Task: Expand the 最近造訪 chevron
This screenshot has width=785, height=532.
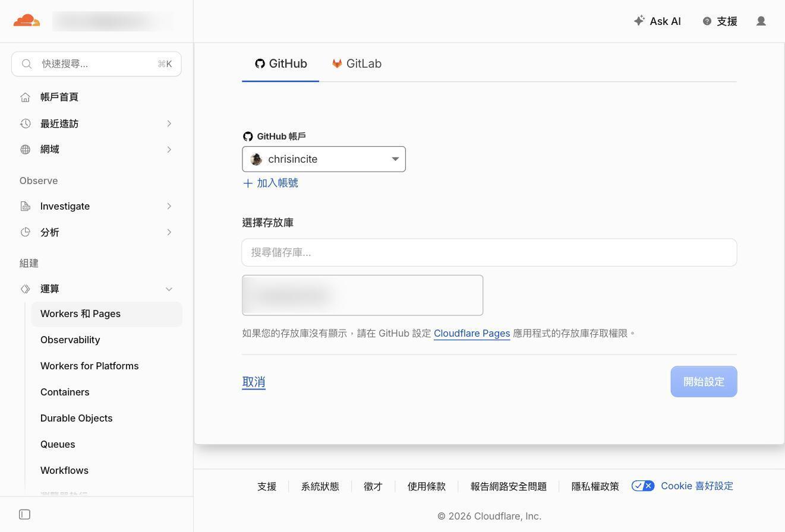Action: point(169,123)
